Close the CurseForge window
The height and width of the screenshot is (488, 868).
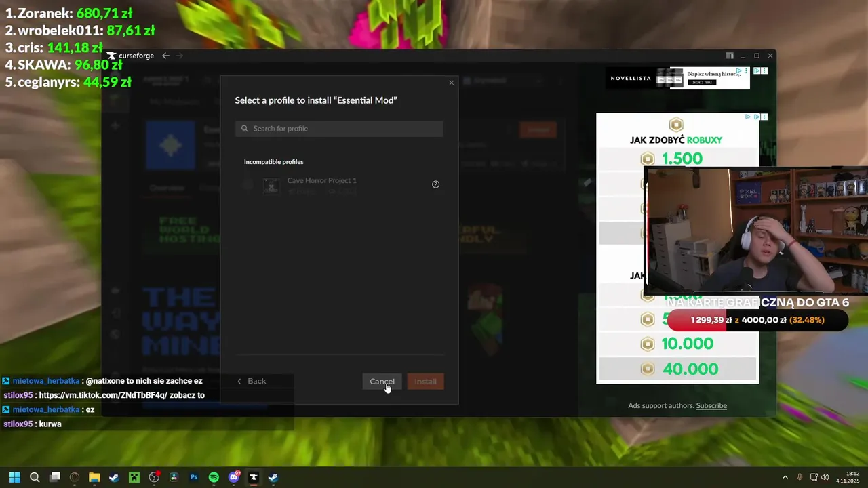click(770, 56)
